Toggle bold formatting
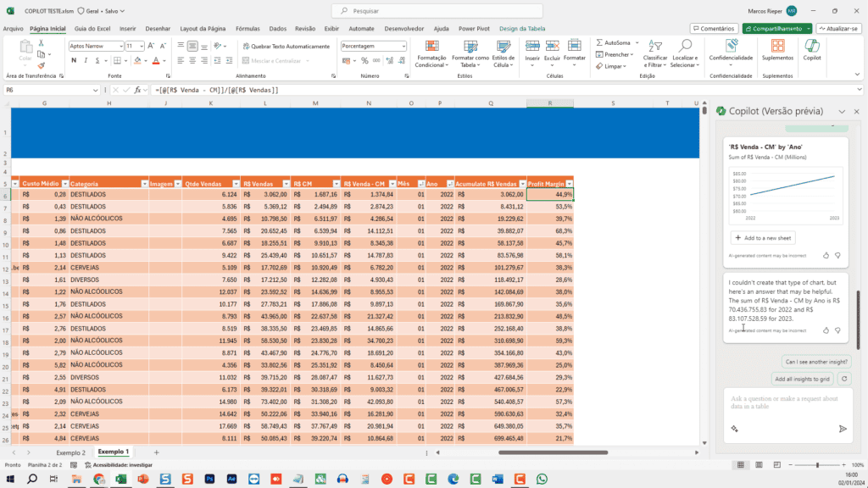This screenshot has width=868, height=488. [73, 60]
